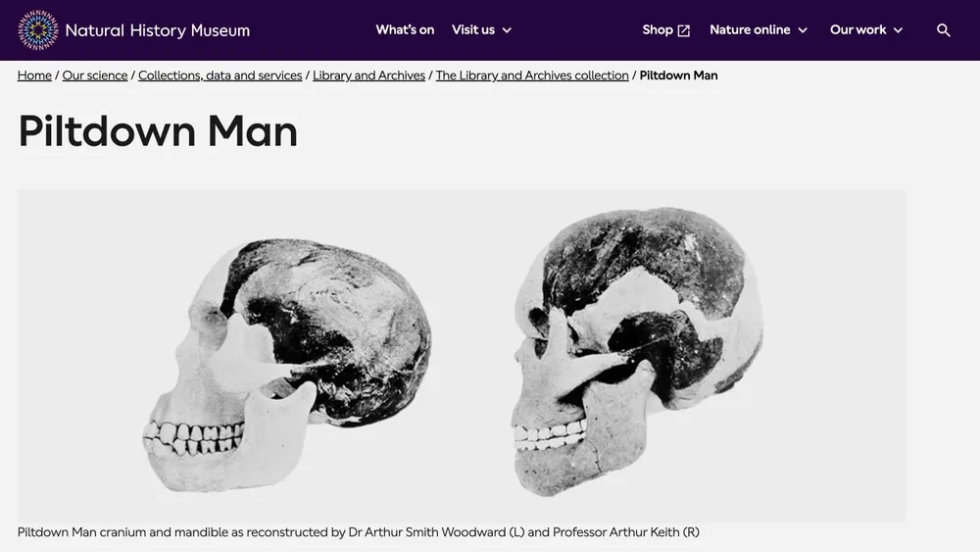Image resolution: width=980 pixels, height=552 pixels.
Task: Open the What's on menu item
Action: point(405,30)
